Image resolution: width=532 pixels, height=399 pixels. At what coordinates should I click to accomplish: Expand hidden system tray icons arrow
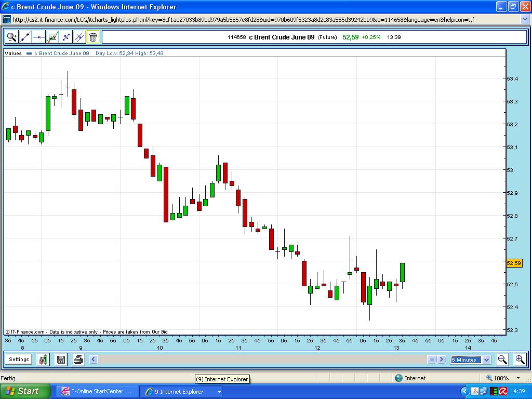[465, 392]
